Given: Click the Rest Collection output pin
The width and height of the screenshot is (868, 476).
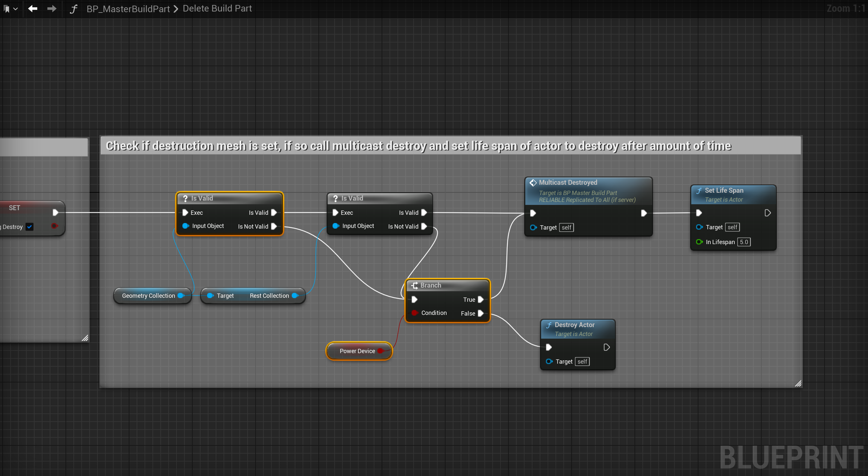Looking at the screenshot, I should (x=295, y=295).
